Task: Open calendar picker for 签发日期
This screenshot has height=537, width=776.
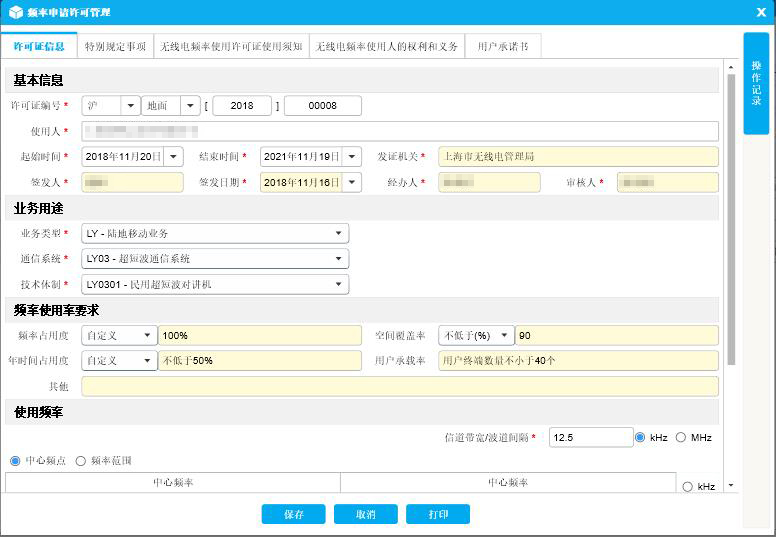Action: pyautogui.click(x=351, y=182)
